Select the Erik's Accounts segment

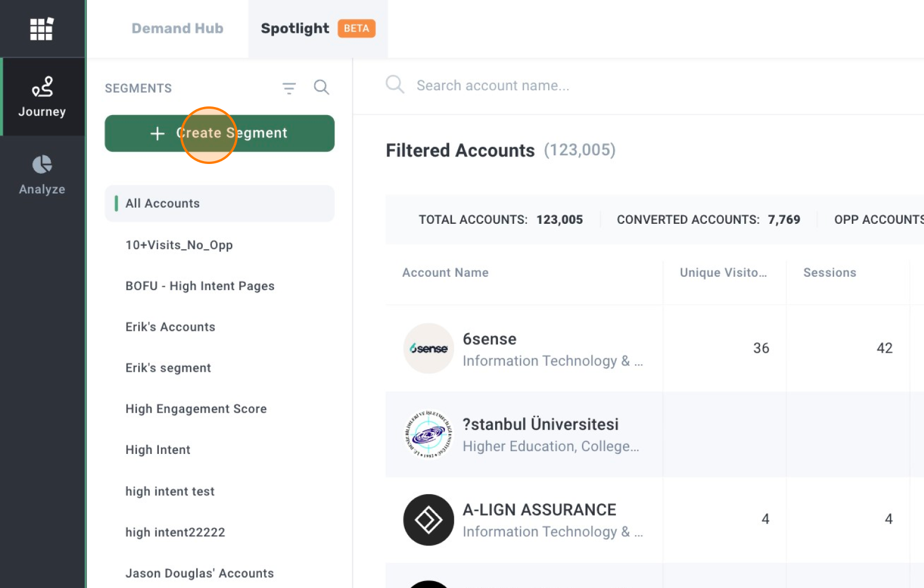pos(170,327)
